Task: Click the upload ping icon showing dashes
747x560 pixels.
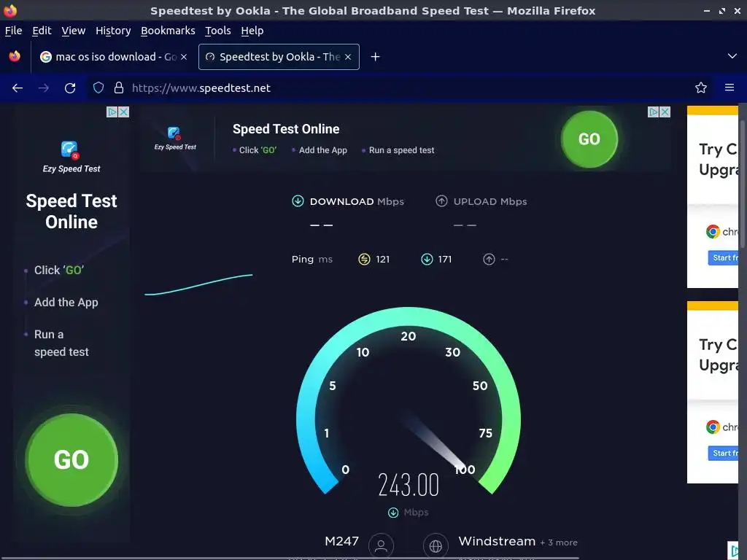Action: 489,259
